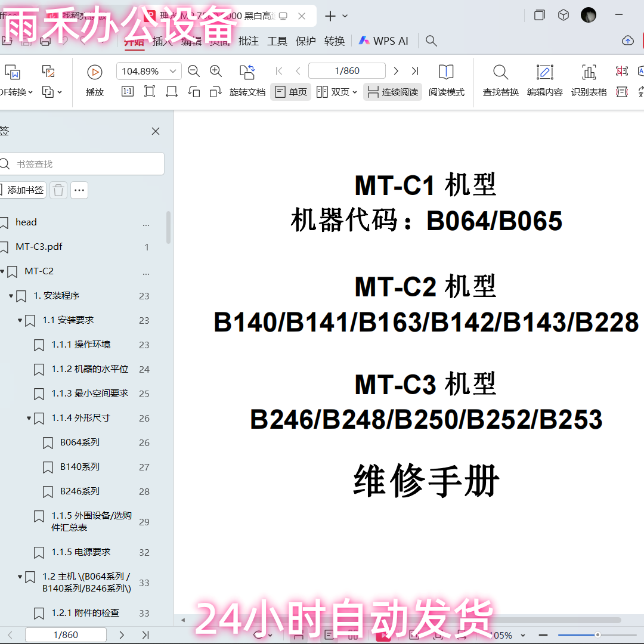Image resolution: width=644 pixels, height=644 pixels.
Task: Click the user avatar icon
Action: coord(588,15)
